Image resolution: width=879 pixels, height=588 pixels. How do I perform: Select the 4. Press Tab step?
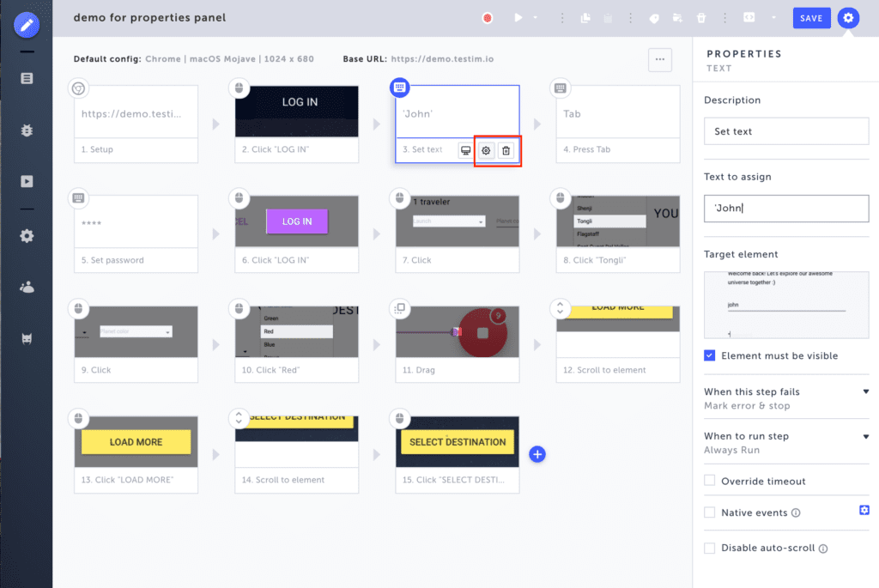618,124
